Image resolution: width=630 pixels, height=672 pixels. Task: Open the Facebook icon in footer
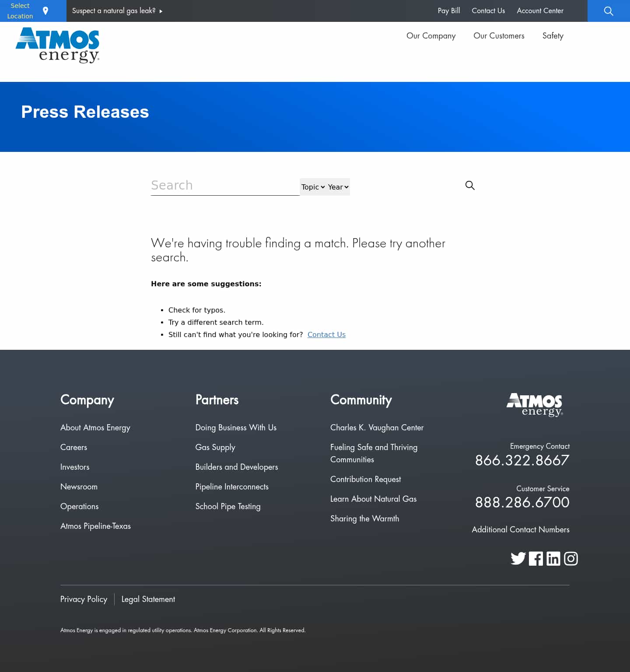click(536, 559)
